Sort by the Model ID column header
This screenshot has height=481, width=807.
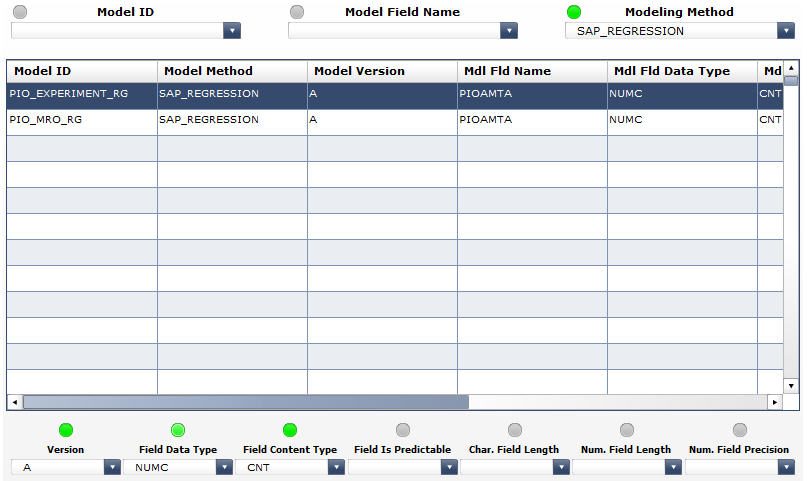[82, 71]
